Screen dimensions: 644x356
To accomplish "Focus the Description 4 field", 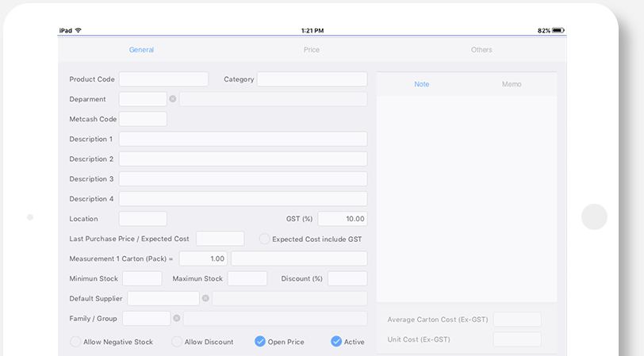I will 243,199.
